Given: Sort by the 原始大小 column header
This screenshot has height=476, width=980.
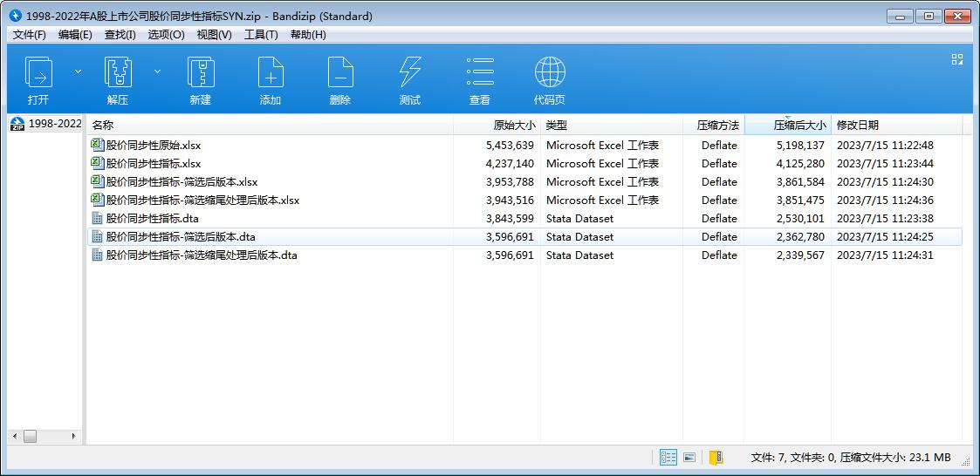Looking at the screenshot, I should click(497, 125).
